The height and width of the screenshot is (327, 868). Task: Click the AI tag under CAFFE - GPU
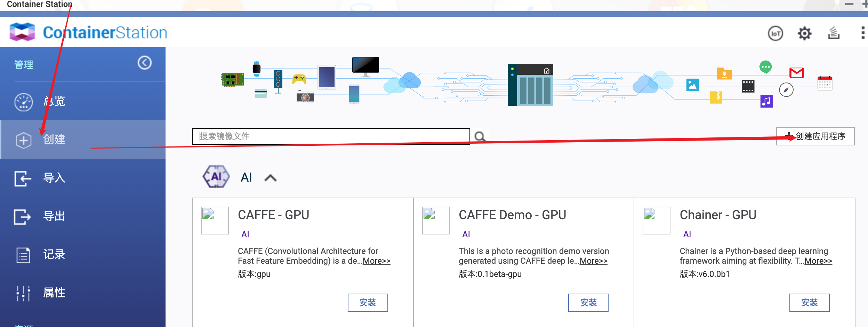tap(245, 234)
